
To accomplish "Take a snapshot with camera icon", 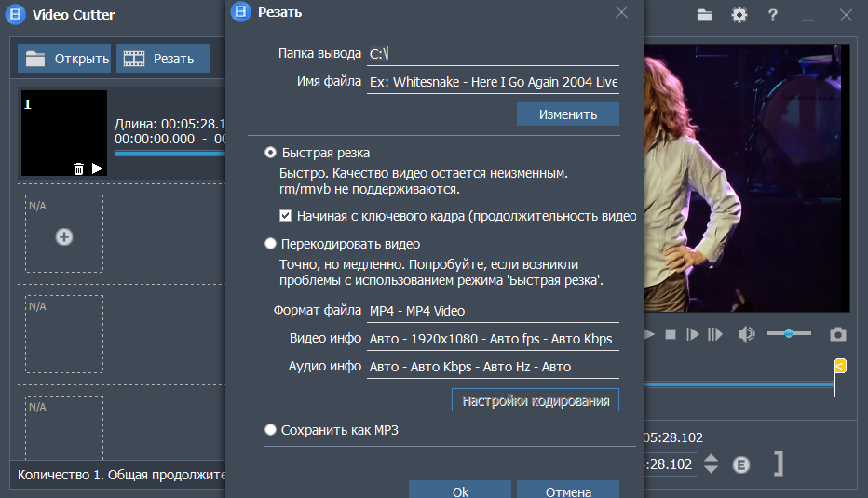I will coord(837,334).
